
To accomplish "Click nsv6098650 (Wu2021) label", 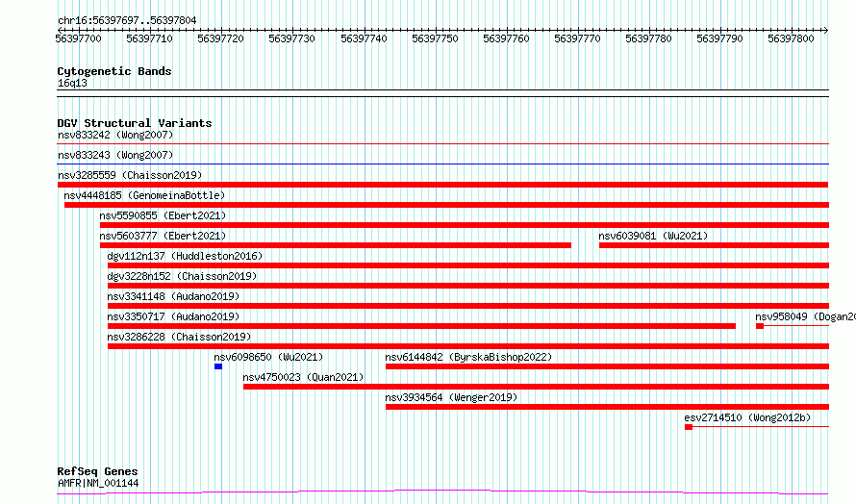I will tap(268, 357).
